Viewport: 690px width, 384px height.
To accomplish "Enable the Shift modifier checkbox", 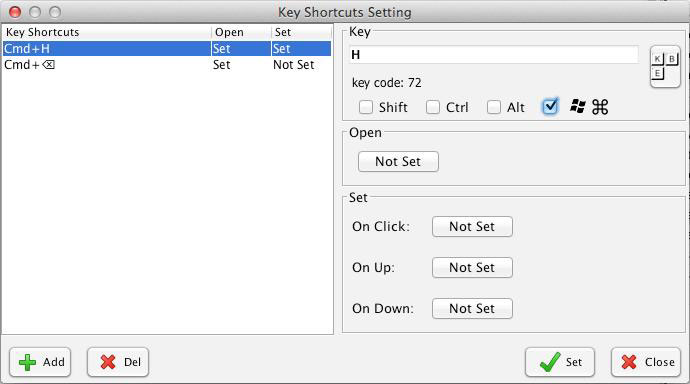I will (366, 107).
